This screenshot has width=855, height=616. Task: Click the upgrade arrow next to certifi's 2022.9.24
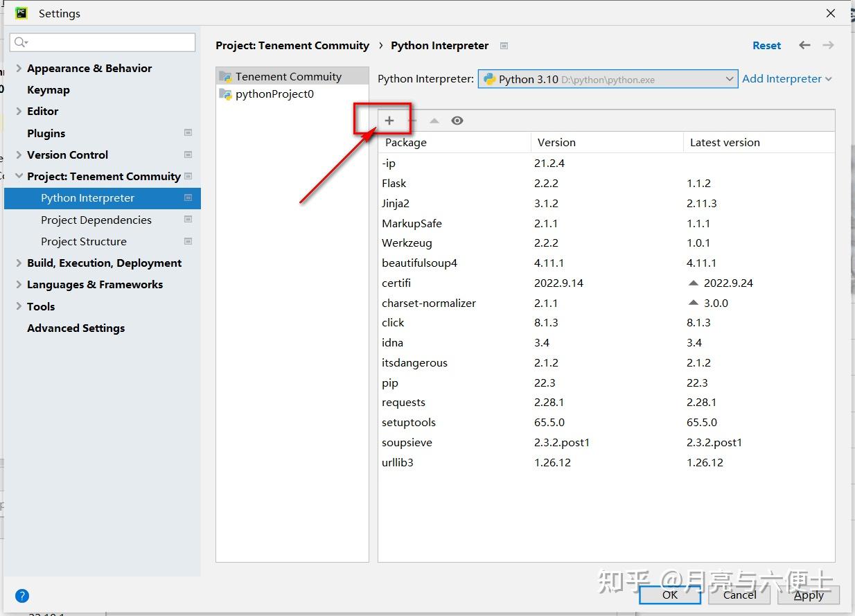click(692, 283)
